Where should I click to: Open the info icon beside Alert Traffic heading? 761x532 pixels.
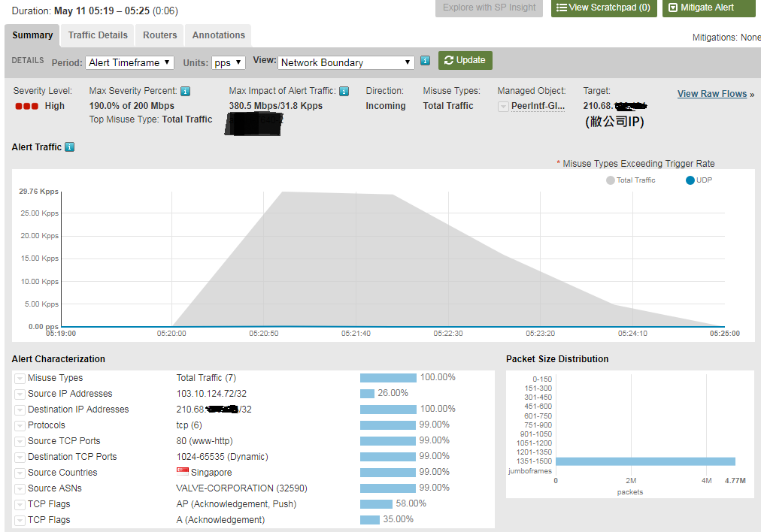pyautogui.click(x=70, y=147)
